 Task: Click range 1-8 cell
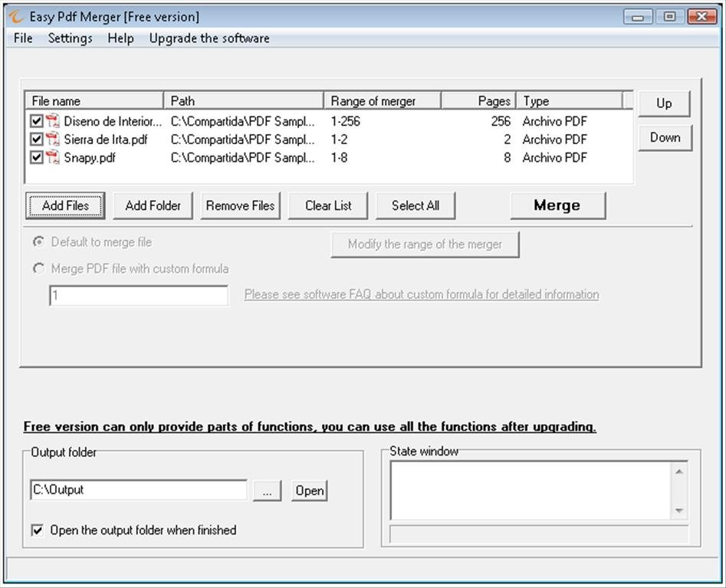tap(339, 157)
